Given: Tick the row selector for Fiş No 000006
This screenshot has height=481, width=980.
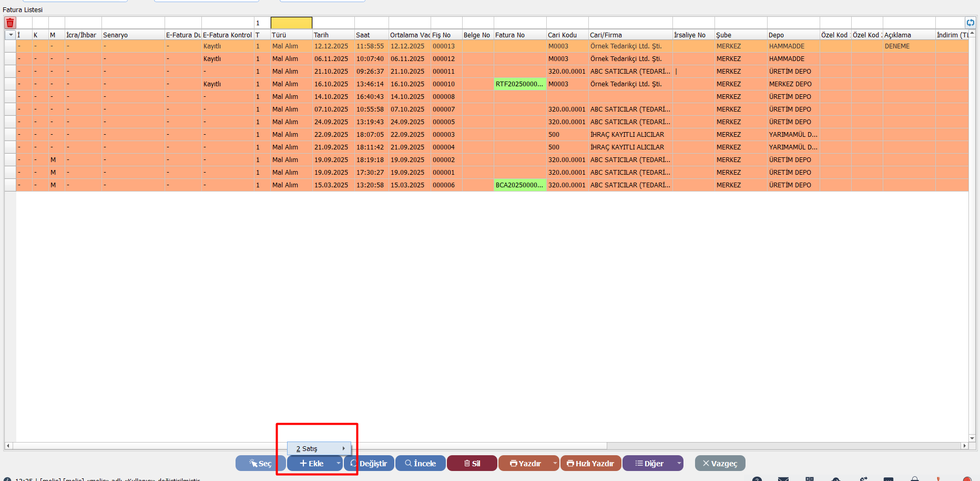Looking at the screenshot, I should point(10,185).
